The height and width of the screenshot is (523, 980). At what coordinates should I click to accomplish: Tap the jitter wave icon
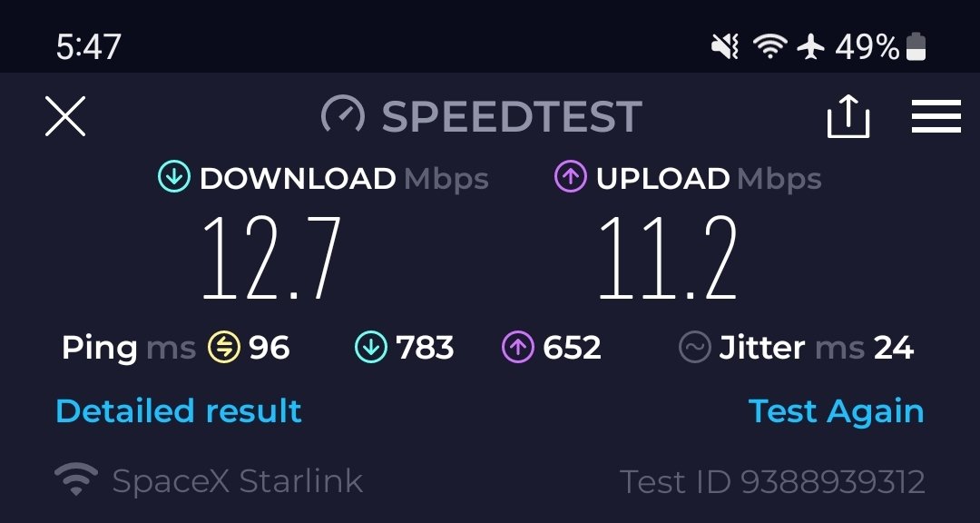694,347
